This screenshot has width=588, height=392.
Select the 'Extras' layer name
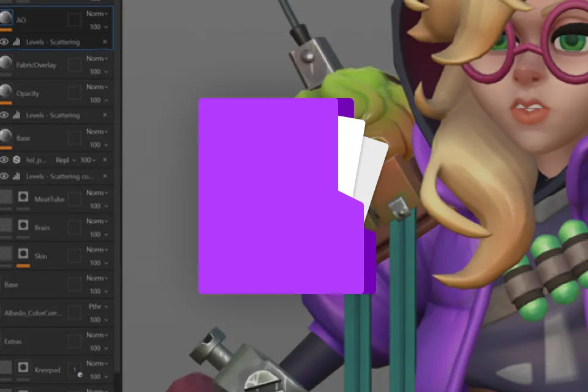(13, 342)
